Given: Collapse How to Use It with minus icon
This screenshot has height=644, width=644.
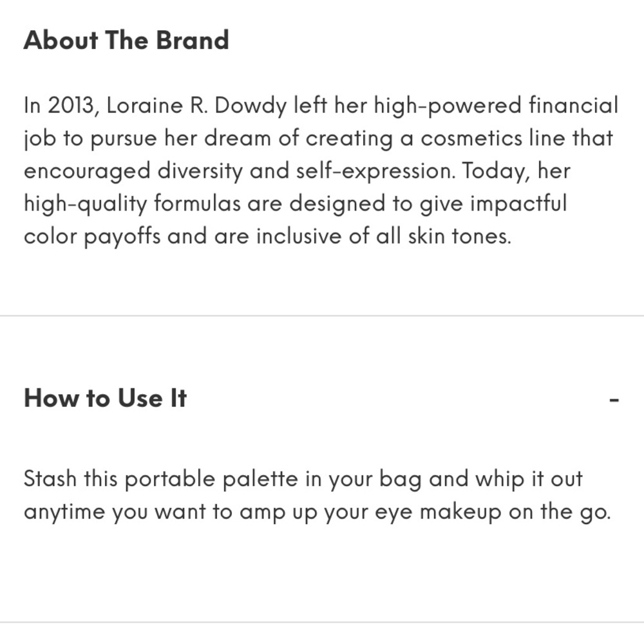Looking at the screenshot, I should [x=614, y=399].
